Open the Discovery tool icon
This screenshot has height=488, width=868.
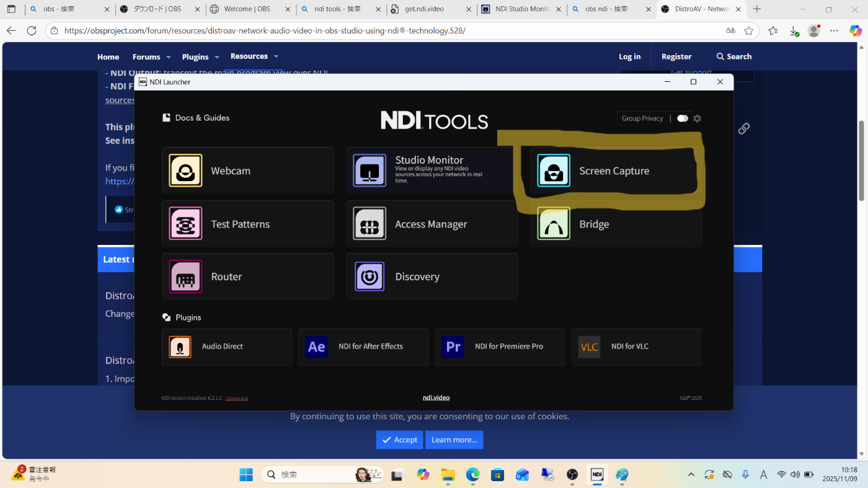coord(370,277)
